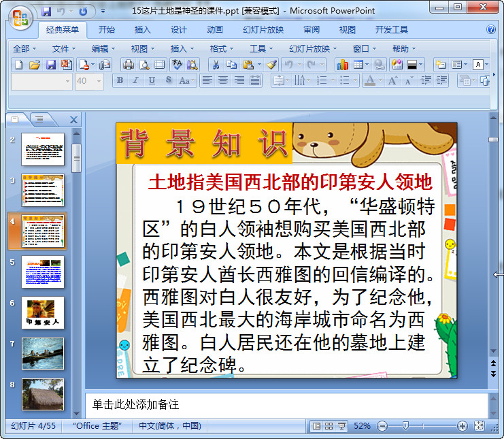504x439 pixels.
Task: Grow font size icon
Action: pos(392,80)
